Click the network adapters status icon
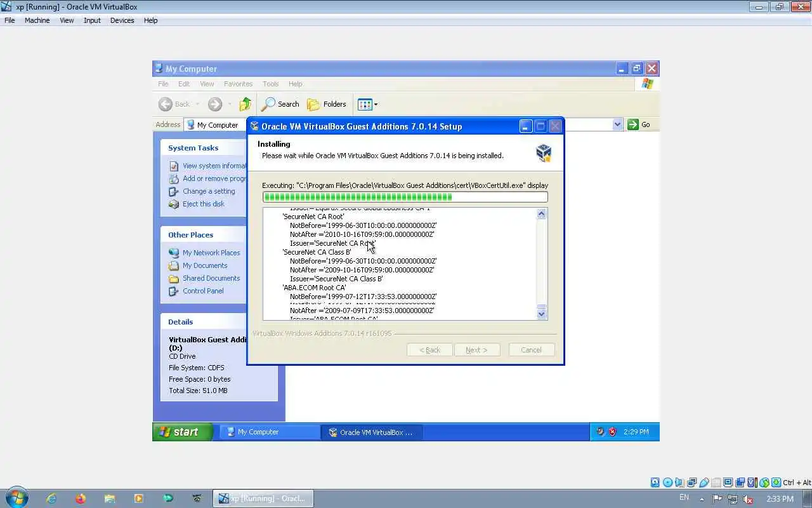Image resolution: width=812 pixels, height=508 pixels. 691,483
